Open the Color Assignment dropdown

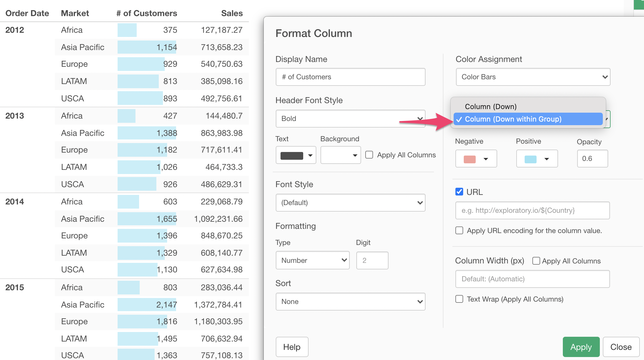(x=533, y=77)
